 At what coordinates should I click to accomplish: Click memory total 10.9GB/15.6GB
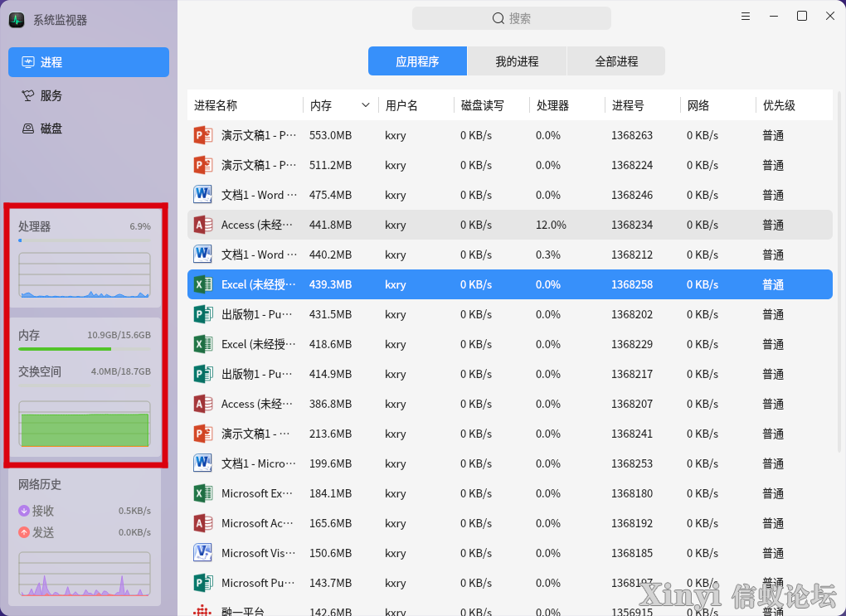coord(119,335)
